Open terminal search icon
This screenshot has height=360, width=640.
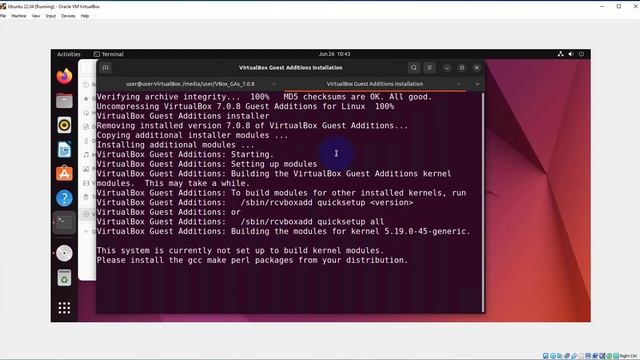tap(414, 68)
